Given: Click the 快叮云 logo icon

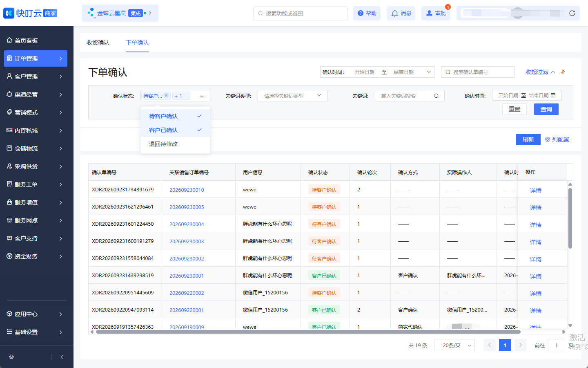Looking at the screenshot, I should click(9, 13).
